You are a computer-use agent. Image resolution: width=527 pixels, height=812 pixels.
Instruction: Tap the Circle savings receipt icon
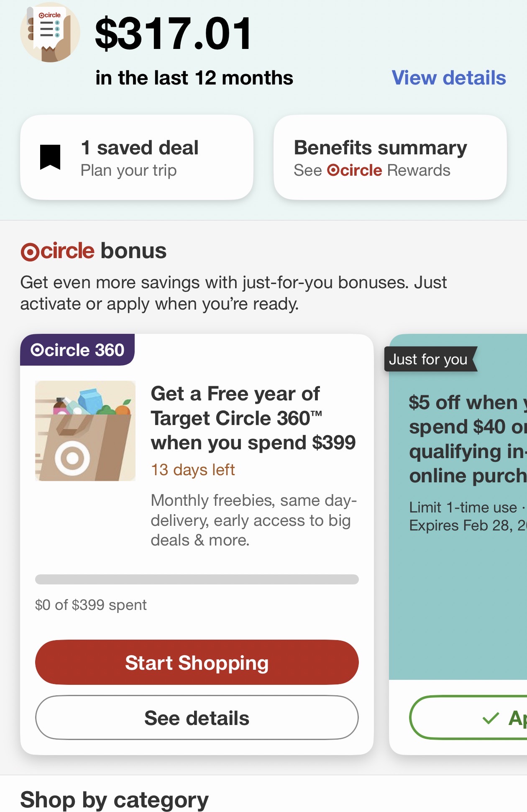point(50,33)
